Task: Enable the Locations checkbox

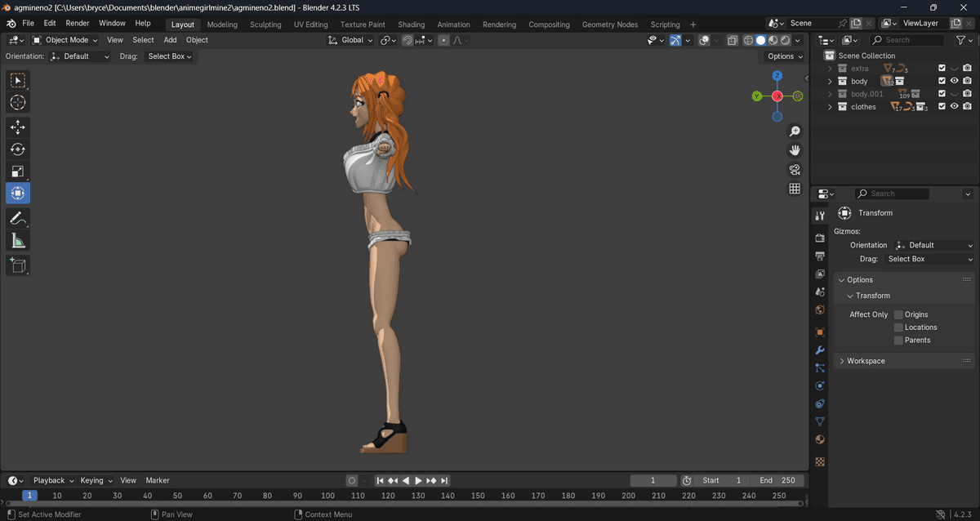Action: 898,327
